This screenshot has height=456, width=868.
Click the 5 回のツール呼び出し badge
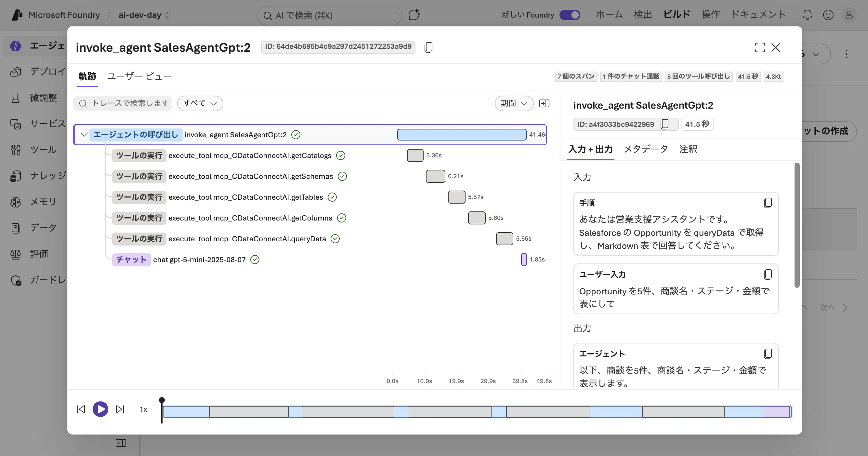(x=699, y=76)
